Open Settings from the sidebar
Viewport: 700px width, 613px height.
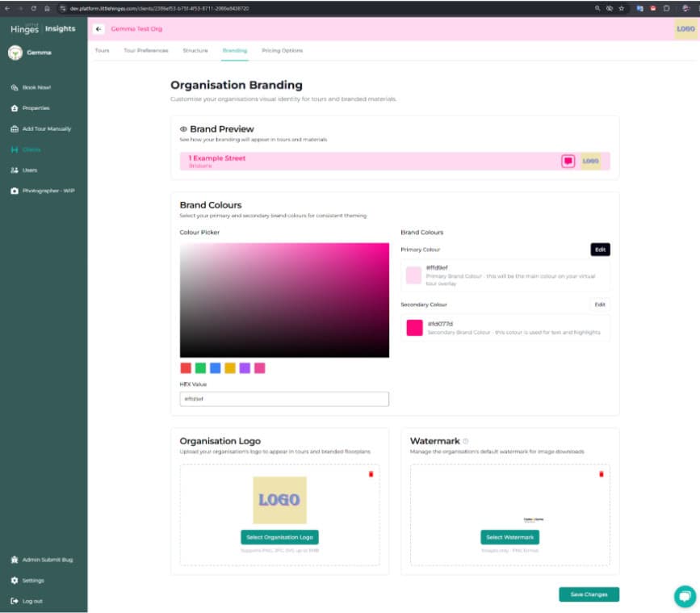click(13, 580)
